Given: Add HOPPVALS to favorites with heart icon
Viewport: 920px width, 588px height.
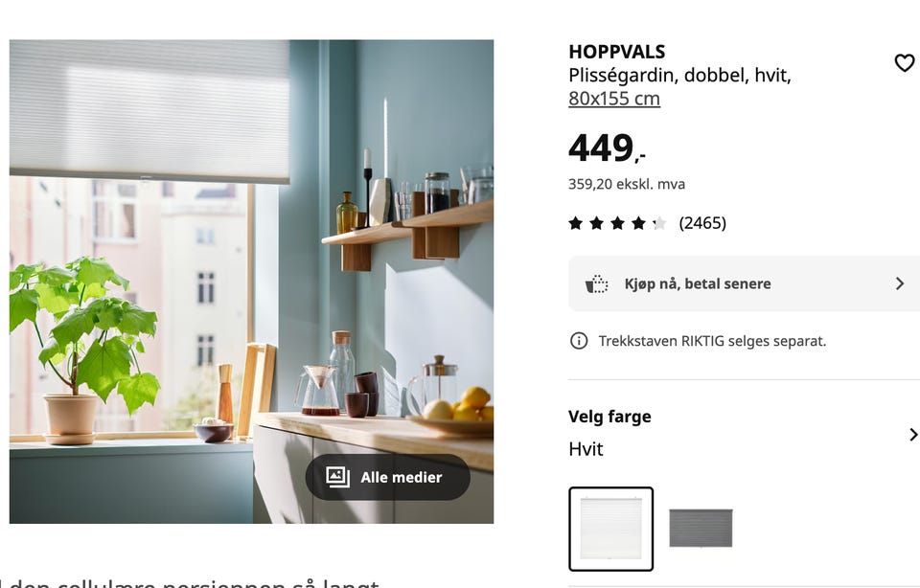Looking at the screenshot, I should (904, 63).
